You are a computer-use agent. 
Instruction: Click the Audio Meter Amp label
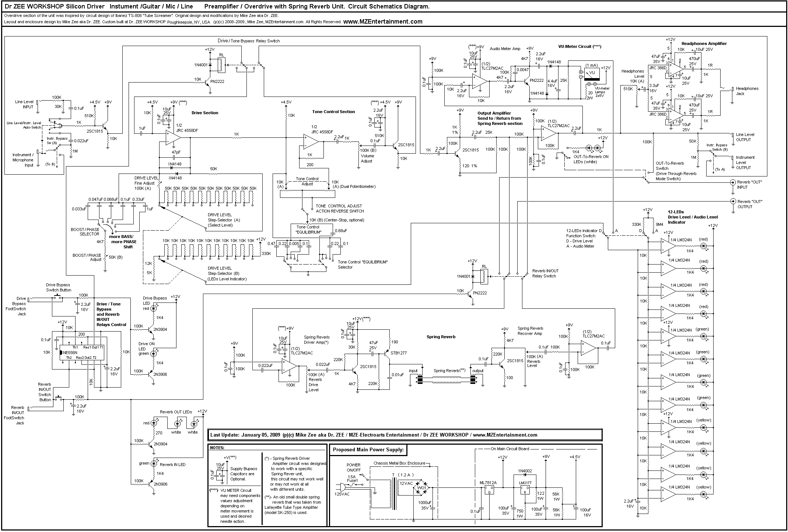[505, 49]
